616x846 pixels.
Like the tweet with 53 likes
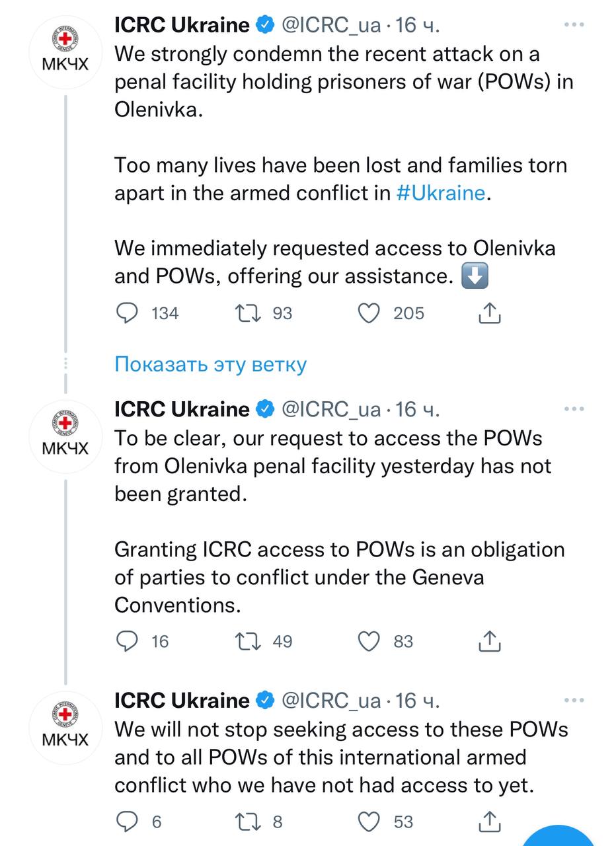[369, 822]
